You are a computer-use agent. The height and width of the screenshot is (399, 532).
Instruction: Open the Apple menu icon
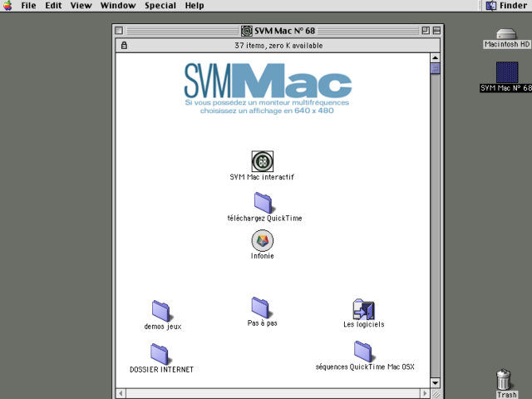tap(7, 6)
